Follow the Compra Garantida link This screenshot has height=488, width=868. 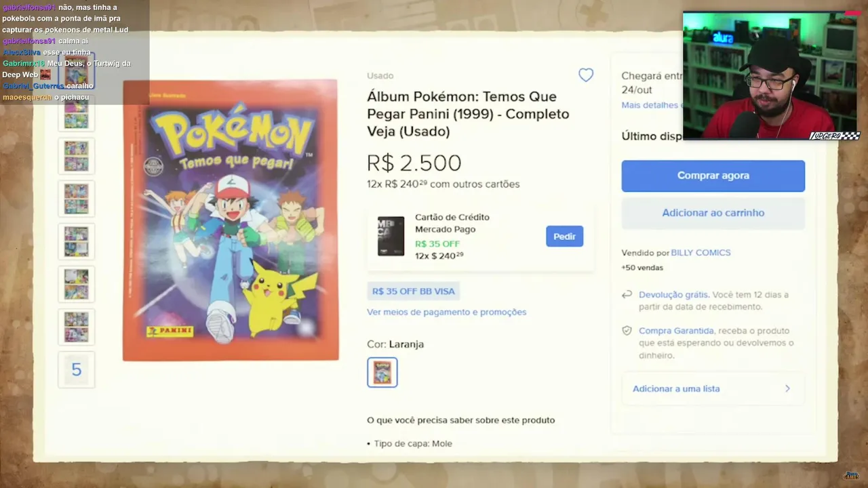(675, 331)
